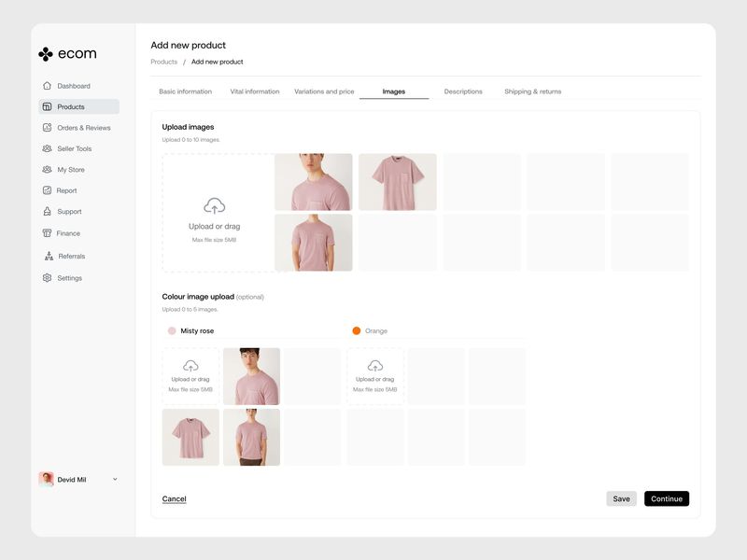Select the Misty rose color swatch
Screen dimensions: 747x560
pyautogui.click(x=170, y=329)
